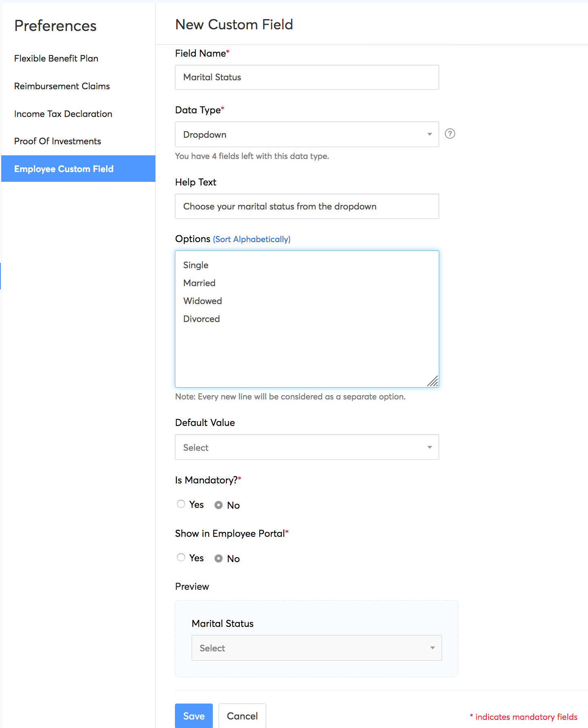Open Flexible Benefit Plan preferences
This screenshot has width=588, height=728.
pos(56,58)
